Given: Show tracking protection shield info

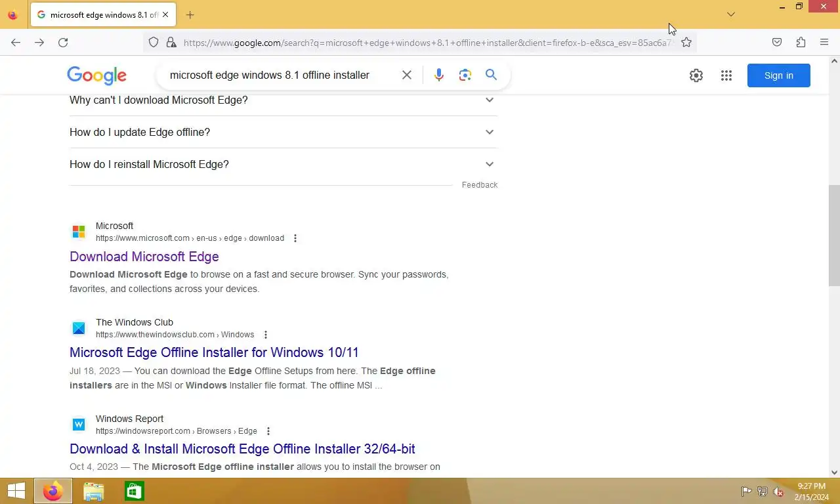Looking at the screenshot, I should (154, 43).
